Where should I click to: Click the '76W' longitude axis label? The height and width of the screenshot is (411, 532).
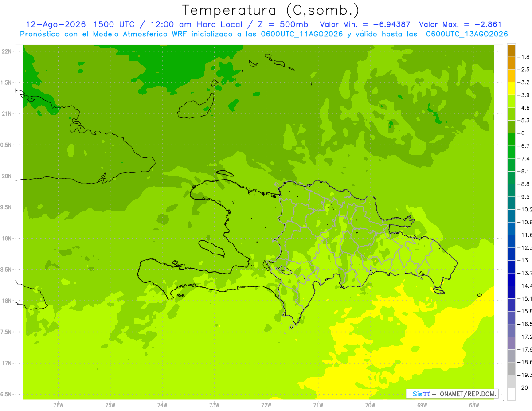(x=58, y=405)
